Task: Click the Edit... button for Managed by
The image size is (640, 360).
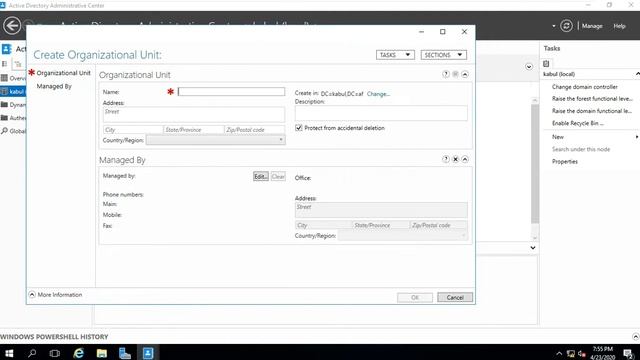Action: point(261,176)
